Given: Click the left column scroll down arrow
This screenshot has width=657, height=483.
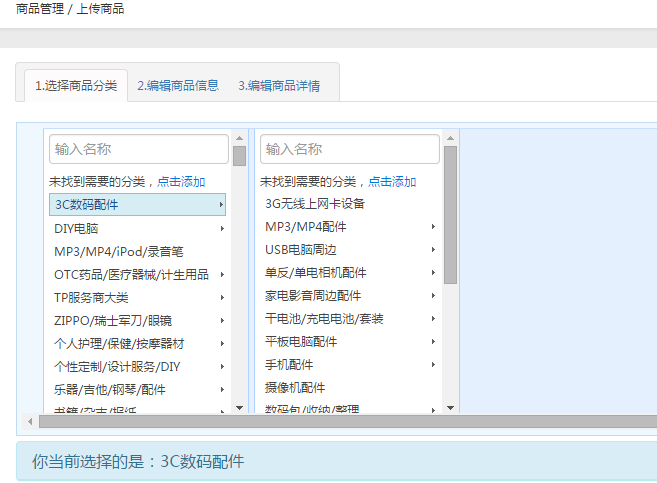Looking at the screenshot, I should [x=239, y=407].
